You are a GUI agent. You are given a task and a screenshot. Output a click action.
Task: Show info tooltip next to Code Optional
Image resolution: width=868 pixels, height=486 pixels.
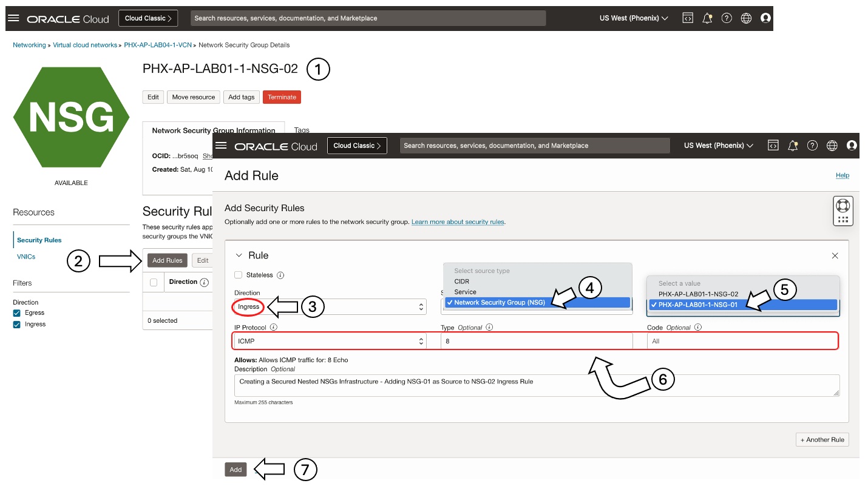(x=698, y=327)
